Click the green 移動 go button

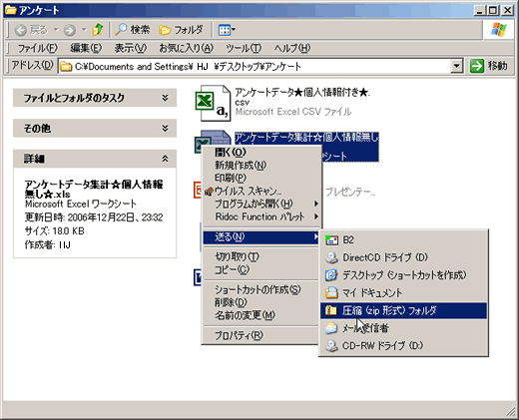coord(489,66)
